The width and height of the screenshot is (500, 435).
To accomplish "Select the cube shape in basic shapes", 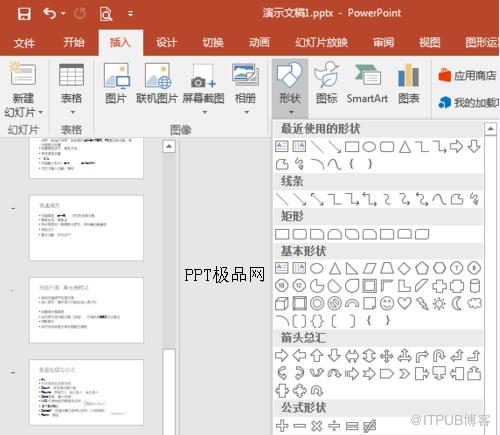I will (282, 304).
